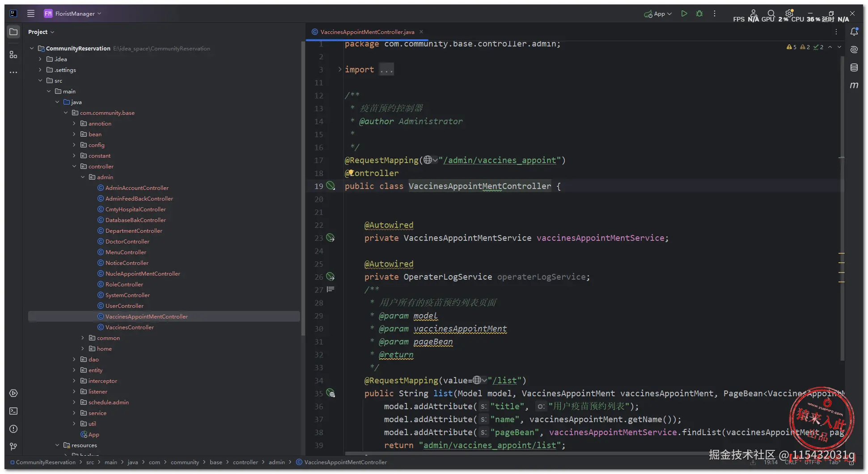Open the Project view dropdown

pyautogui.click(x=41, y=32)
